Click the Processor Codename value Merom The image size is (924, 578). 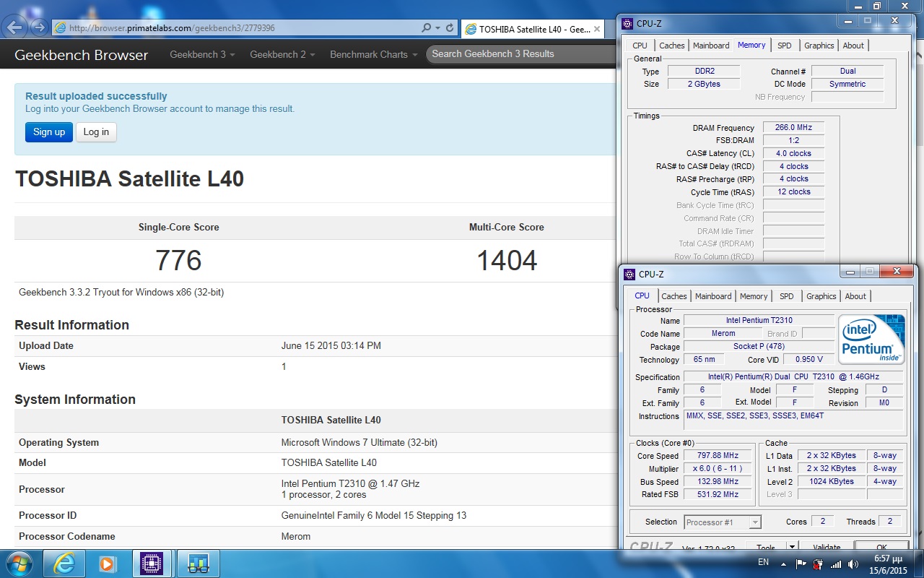(296, 536)
